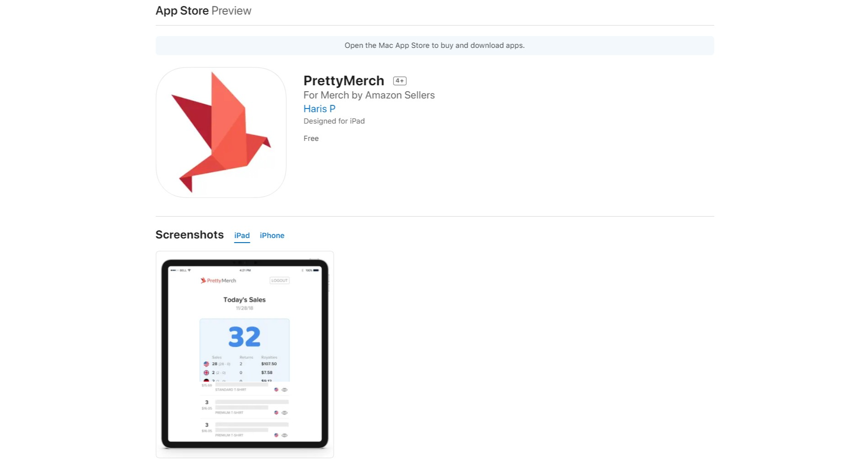Click the UK flag icon in sales table
Screen dimensions: 868x461
206,373
